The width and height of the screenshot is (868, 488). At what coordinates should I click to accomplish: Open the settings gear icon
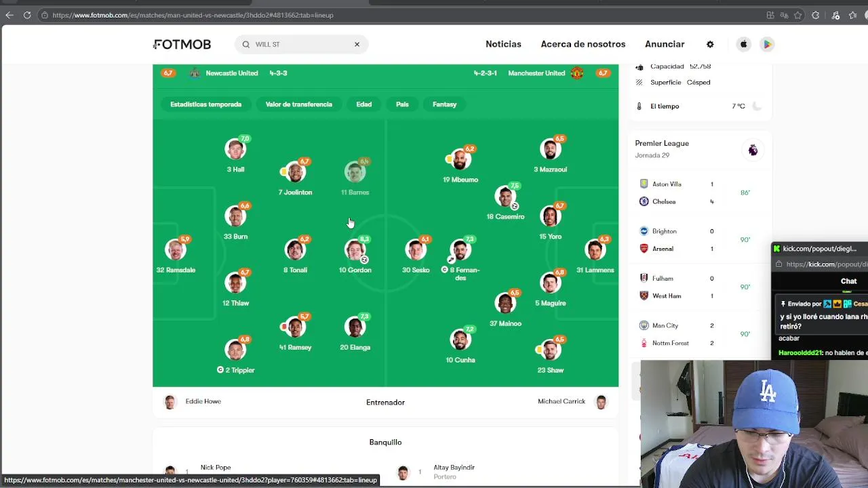tap(710, 44)
